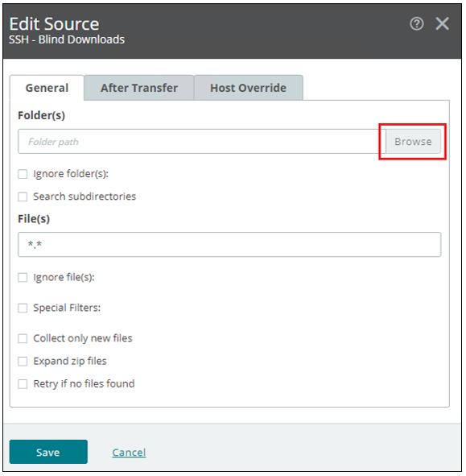Save the source settings
The image size is (466, 476).
tap(48, 452)
